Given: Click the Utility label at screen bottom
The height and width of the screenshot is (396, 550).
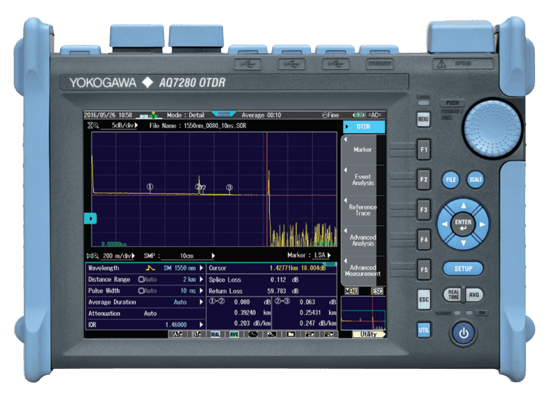Looking at the screenshot, I should [369, 334].
